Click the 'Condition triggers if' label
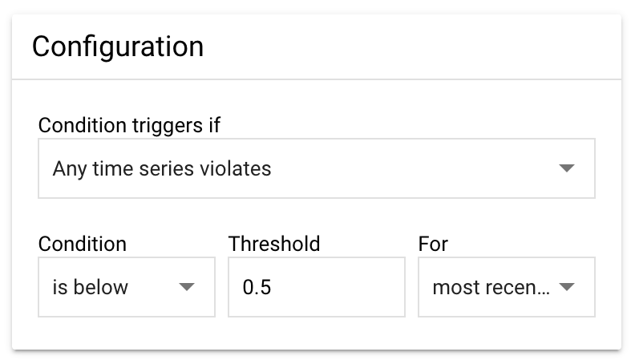The width and height of the screenshot is (635, 364). [129, 125]
